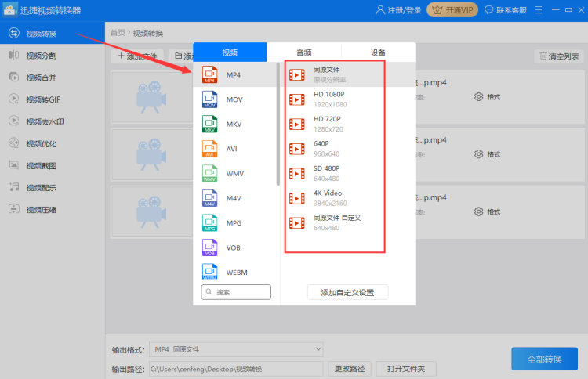Screen dimensions: 588x379
Task: Open 视频去水印 in the sidebar
Action: click(x=53, y=121)
